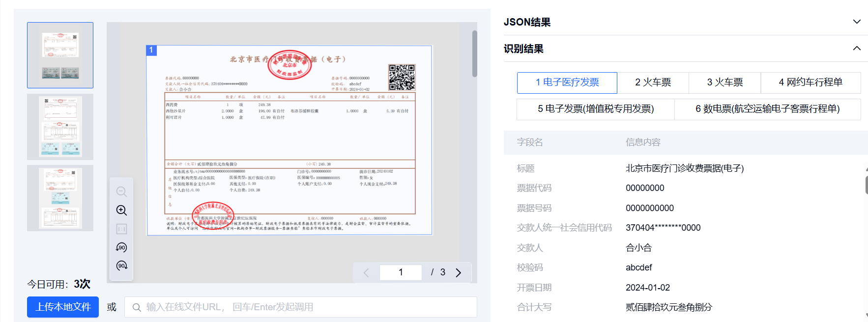Click the 交款人统一社会信用代码 field label

564,228
